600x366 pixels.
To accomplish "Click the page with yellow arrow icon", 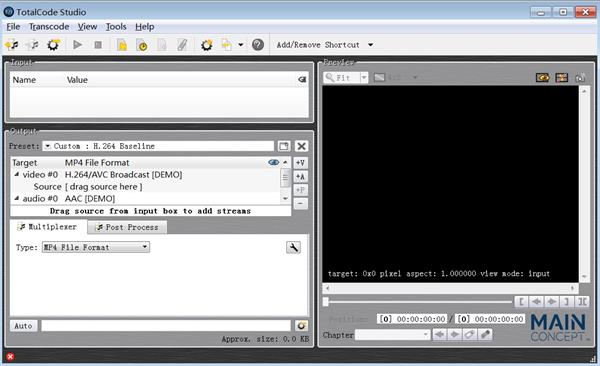I will pyautogui.click(x=227, y=45).
